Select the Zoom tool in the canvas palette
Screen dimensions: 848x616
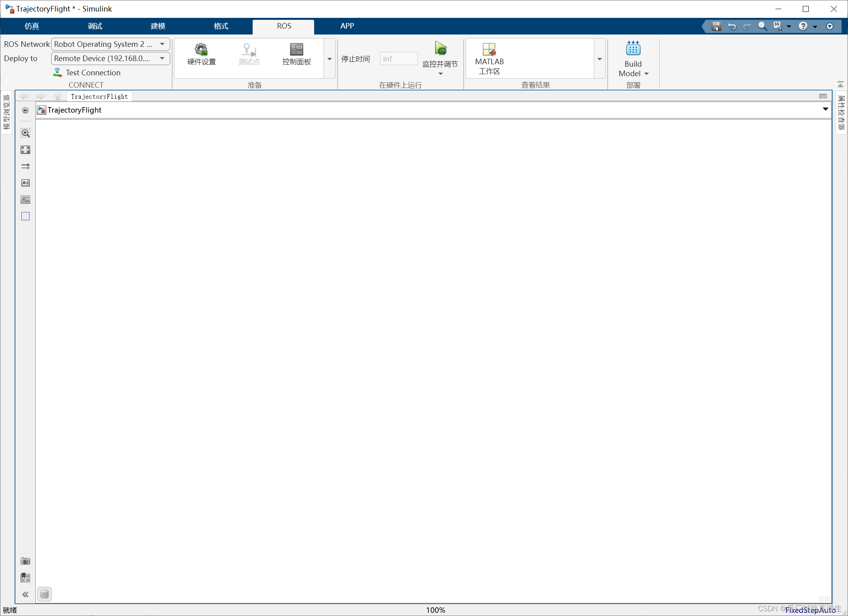point(25,133)
